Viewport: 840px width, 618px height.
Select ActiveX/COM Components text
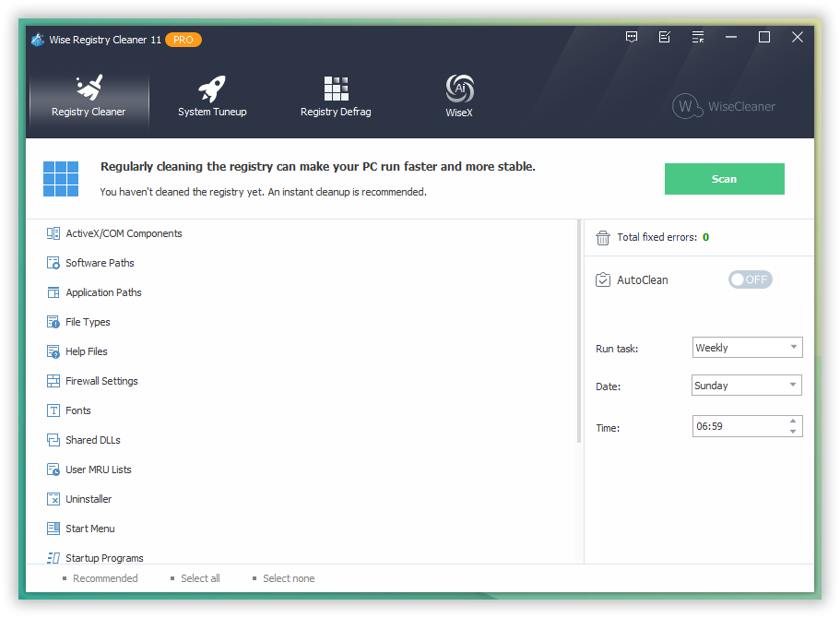click(124, 233)
